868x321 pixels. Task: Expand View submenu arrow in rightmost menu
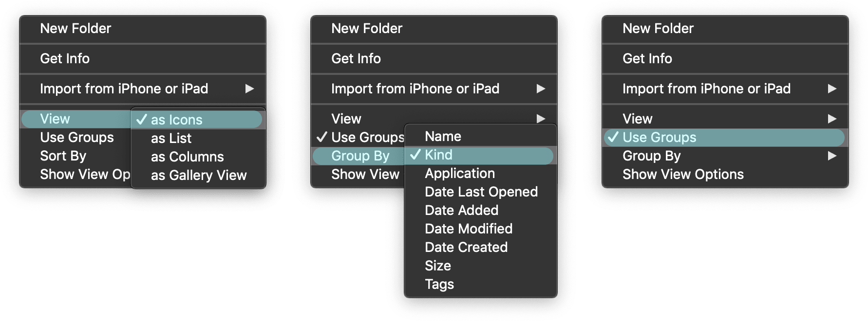pyautogui.click(x=832, y=119)
